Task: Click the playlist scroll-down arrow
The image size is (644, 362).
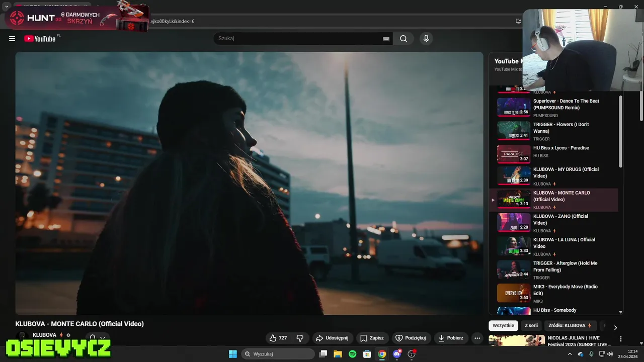Action: pos(620,312)
